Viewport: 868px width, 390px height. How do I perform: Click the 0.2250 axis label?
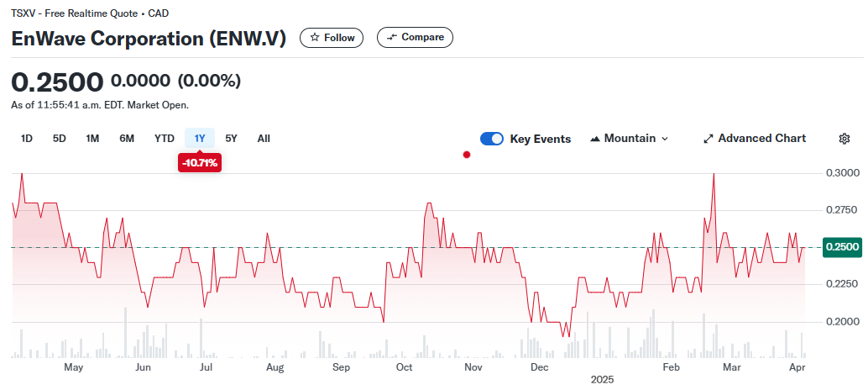tap(842, 285)
